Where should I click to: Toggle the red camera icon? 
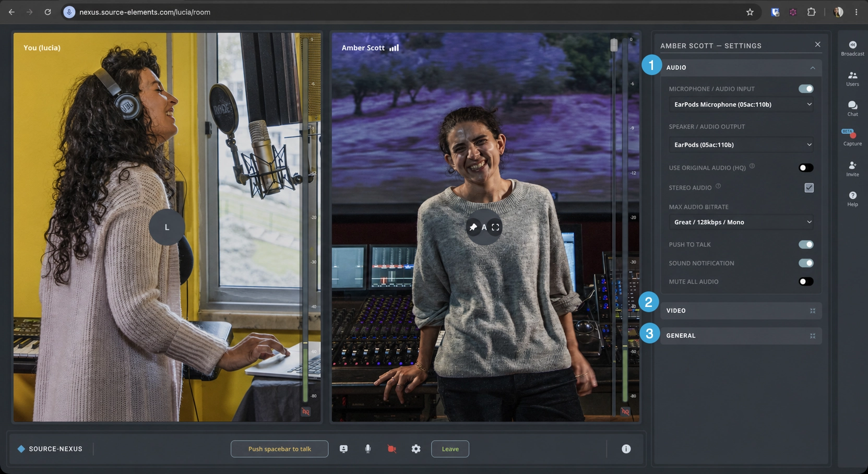(x=391, y=449)
